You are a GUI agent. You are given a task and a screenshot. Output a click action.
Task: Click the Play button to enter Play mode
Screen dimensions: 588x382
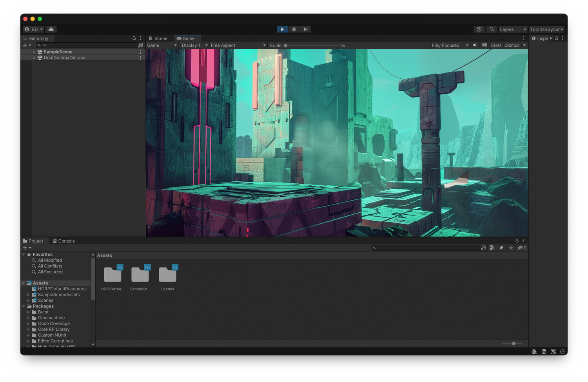point(282,29)
